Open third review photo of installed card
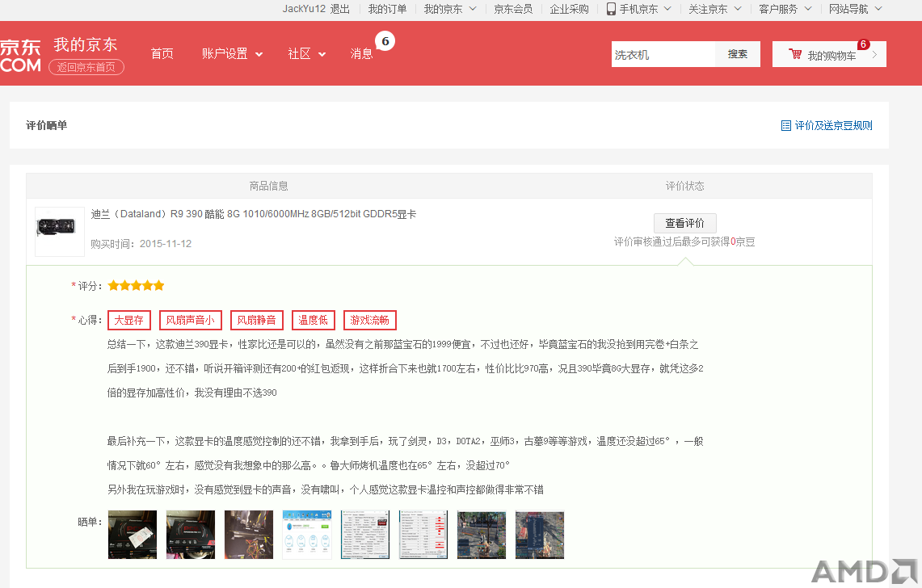The width and height of the screenshot is (922, 588). [x=249, y=535]
